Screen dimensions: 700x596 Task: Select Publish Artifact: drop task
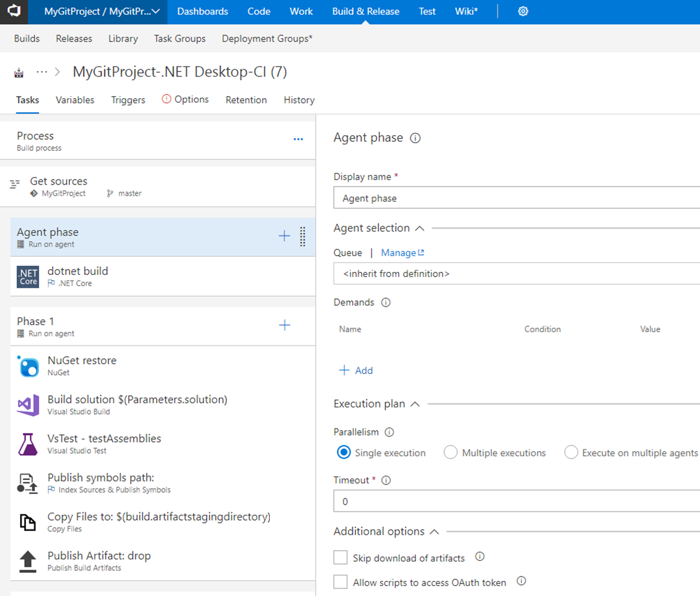[163, 561]
